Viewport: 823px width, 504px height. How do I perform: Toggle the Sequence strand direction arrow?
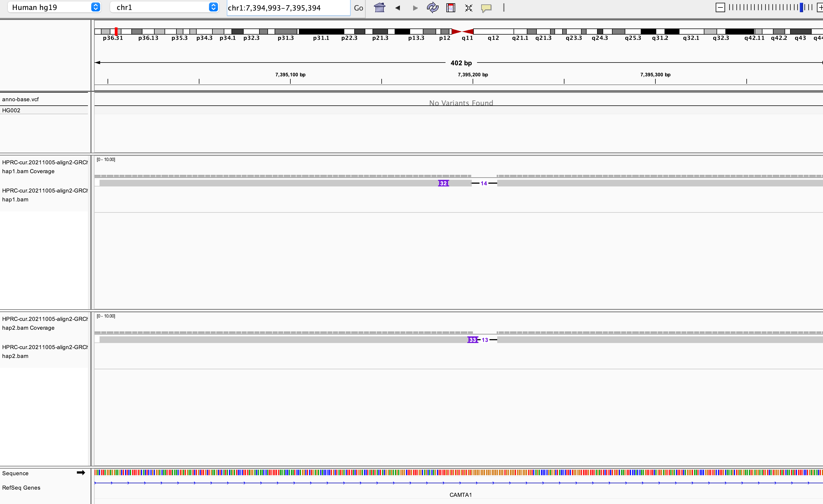tap(80, 473)
